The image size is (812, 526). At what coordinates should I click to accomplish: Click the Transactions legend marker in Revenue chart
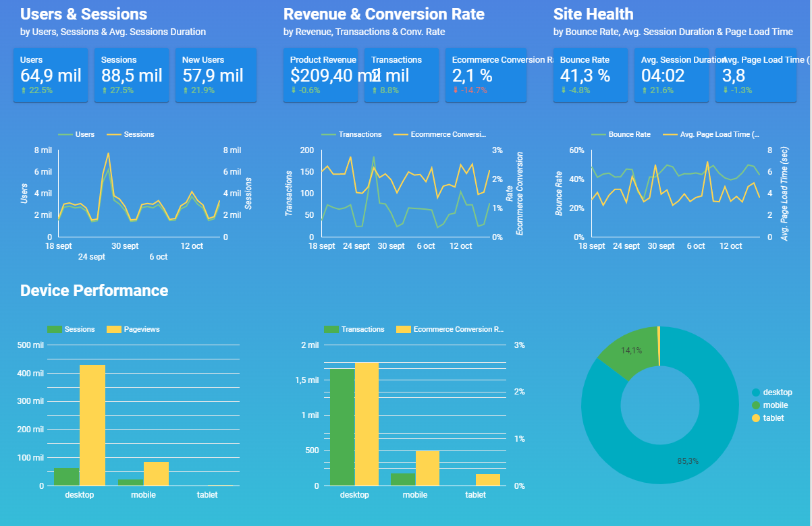pyautogui.click(x=328, y=134)
